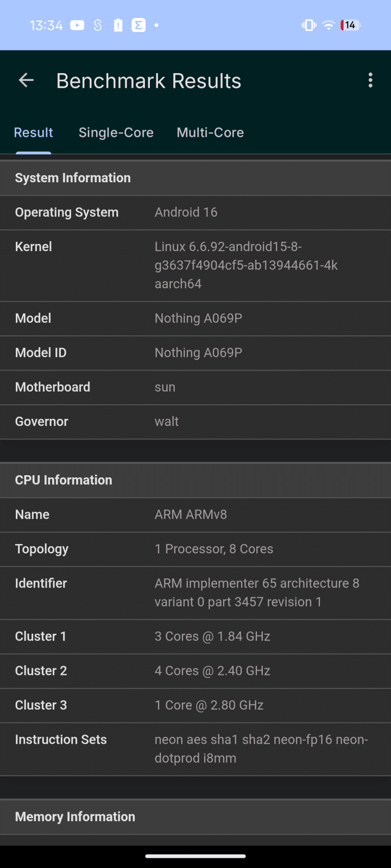Tap the Wi-Fi status icon
Screen dimensions: 391x868
click(328, 25)
